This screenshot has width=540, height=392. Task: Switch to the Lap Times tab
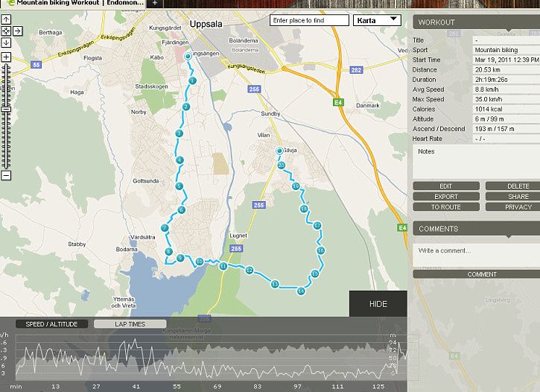click(x=130, y=323)
